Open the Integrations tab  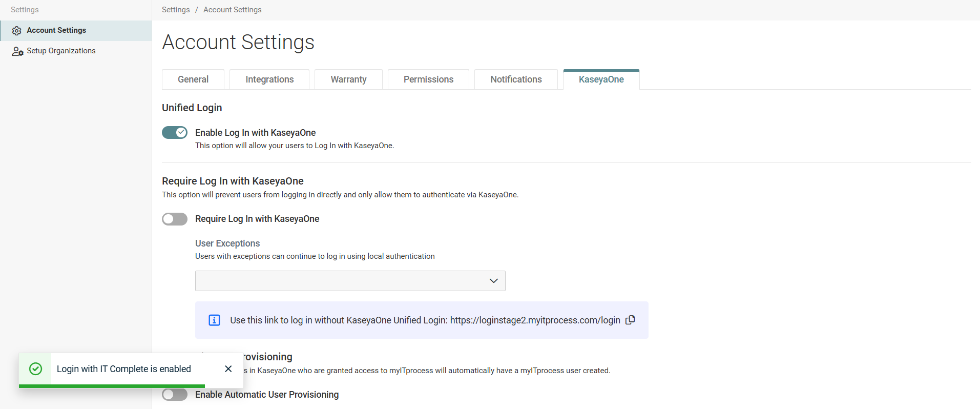[x=269, y=79]
